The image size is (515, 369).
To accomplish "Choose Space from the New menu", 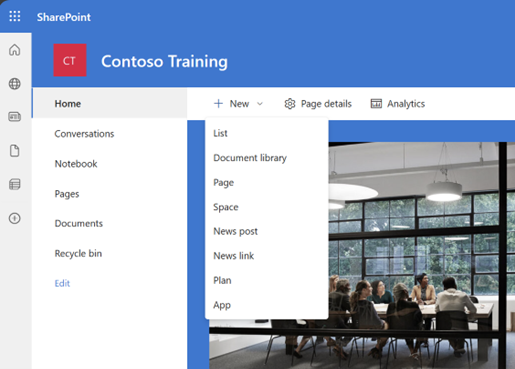I will tap(267, 207).
